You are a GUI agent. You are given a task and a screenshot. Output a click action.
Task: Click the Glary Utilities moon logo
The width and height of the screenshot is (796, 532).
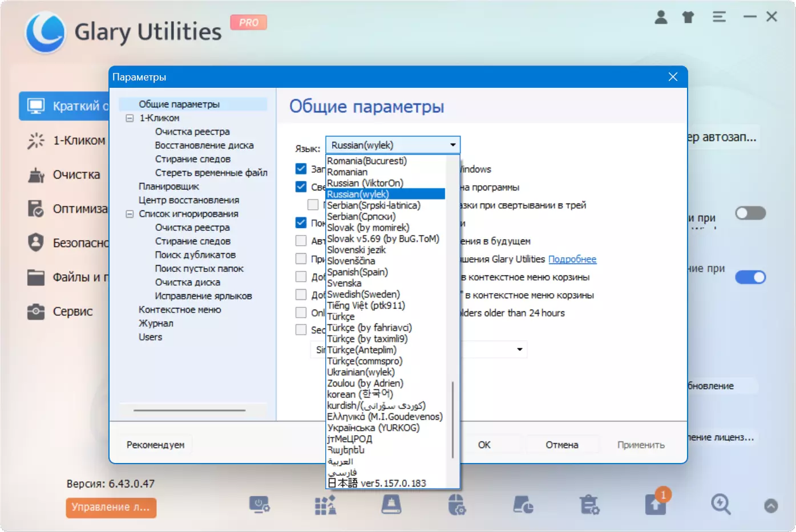point(45,33)
